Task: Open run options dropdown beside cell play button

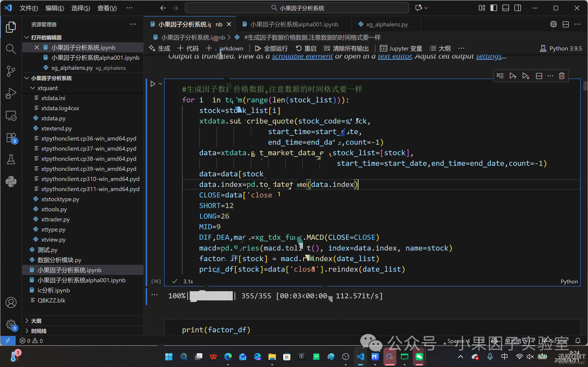Action: tap(160, 84)
